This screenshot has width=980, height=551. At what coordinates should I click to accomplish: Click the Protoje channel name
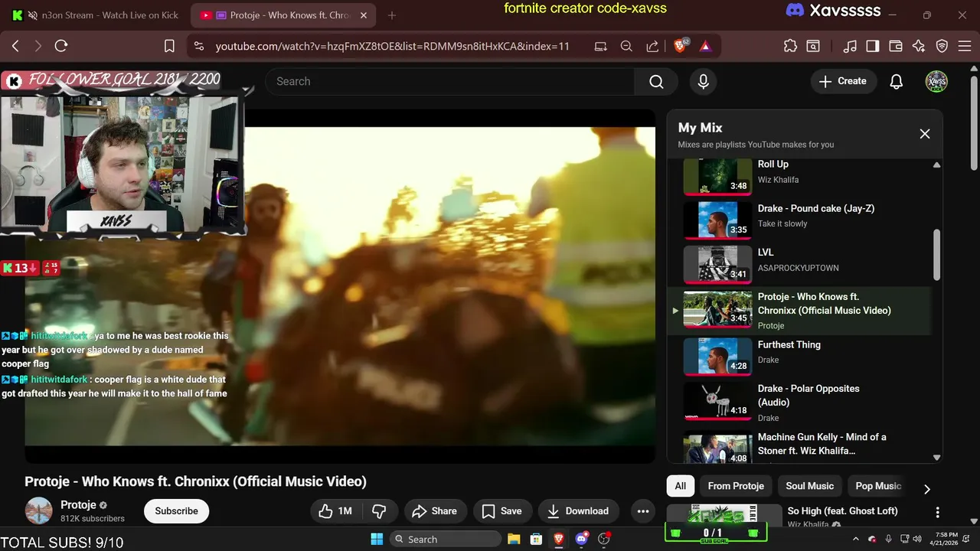79,505
